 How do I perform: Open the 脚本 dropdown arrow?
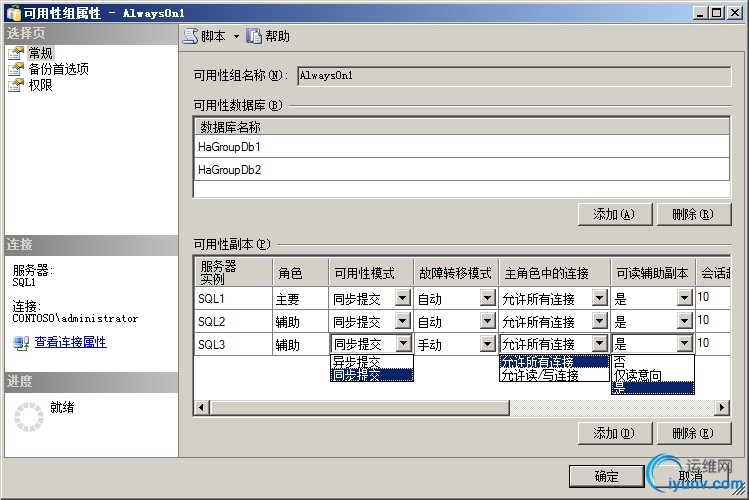click(x=236, y=36)
